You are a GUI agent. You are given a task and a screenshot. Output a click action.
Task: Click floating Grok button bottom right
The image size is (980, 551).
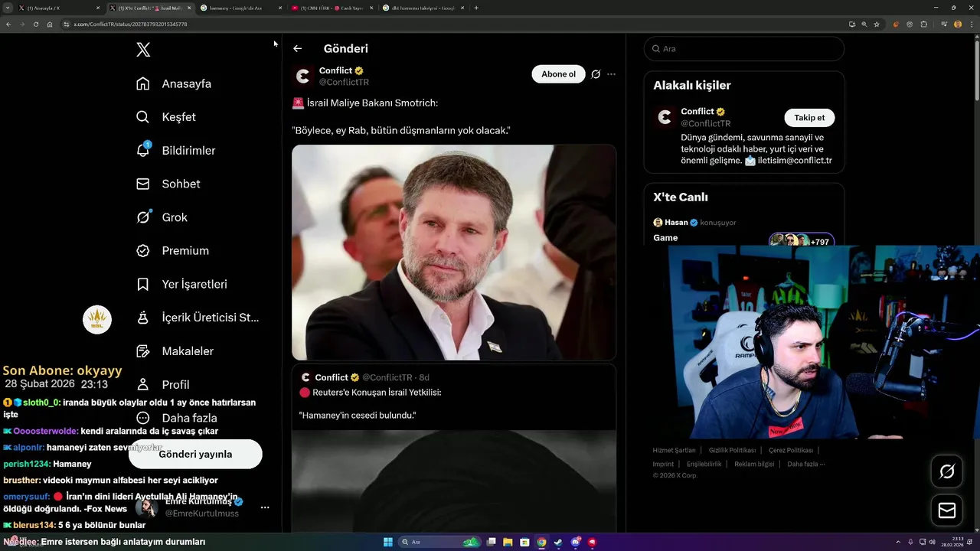[x=947, y=471]
